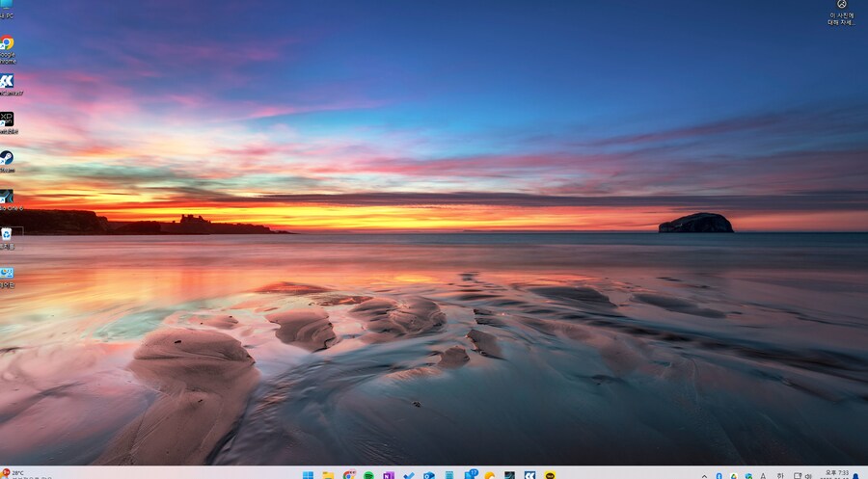Select the XD pen desktop shortcut
Image resolution: width=868 pixels, height=479 pixels.
pos(8,122)
